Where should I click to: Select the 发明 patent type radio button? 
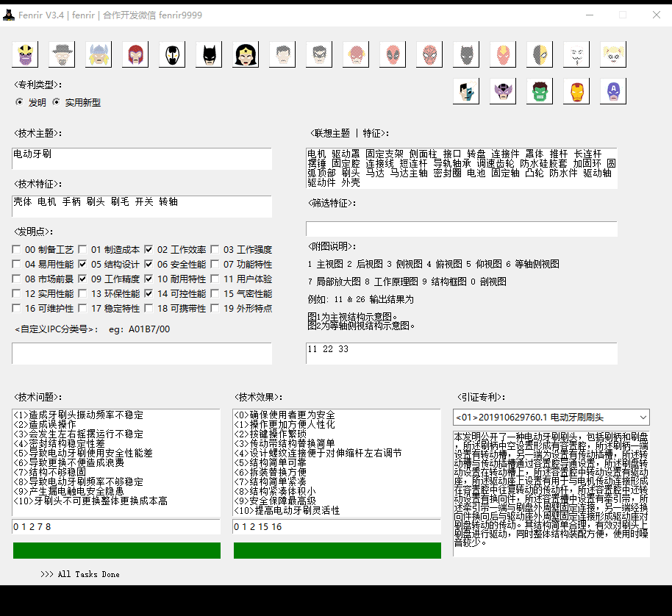20,103
